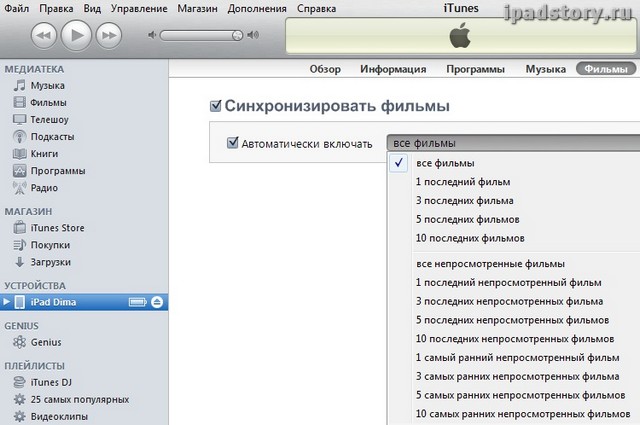The height and width of the screenshot is (425, 640).
Task: Click the все фильмы dropdown box
Action: tap(513, 143)
